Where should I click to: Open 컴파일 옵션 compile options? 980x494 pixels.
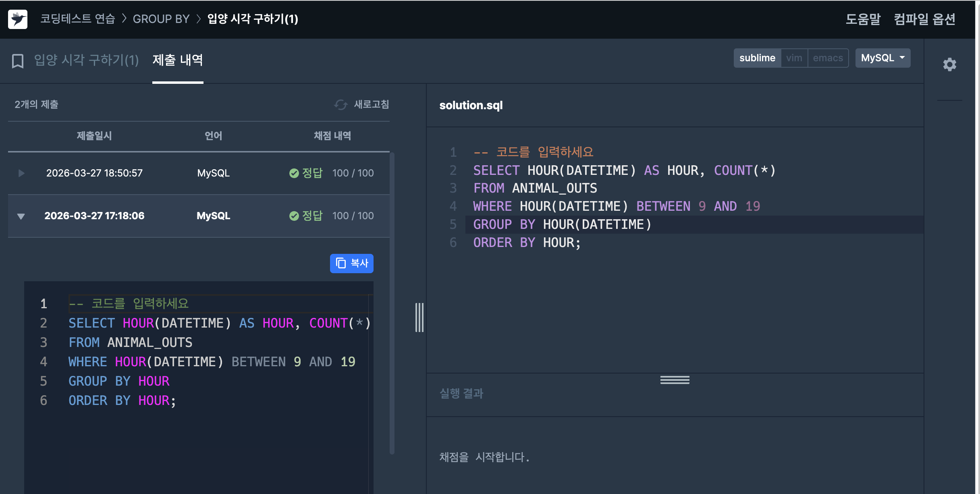(x=924, y=19)
